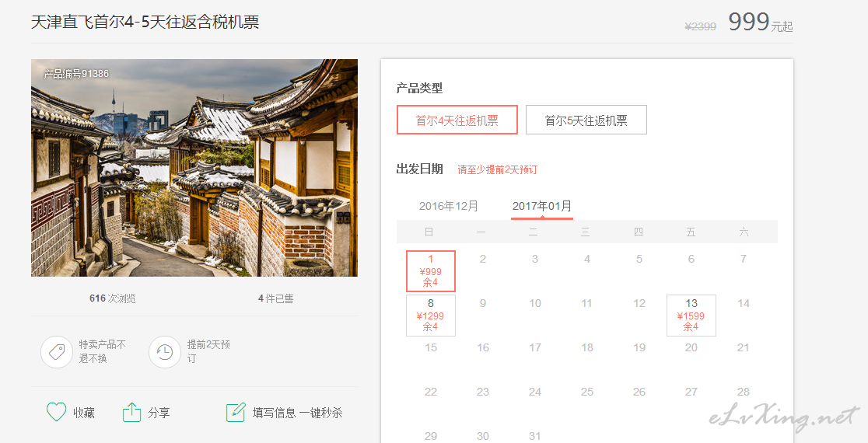The height and width of the screenshot is (443, 868).
Task: Click calendar date 31
Action: tap(535, 436)
